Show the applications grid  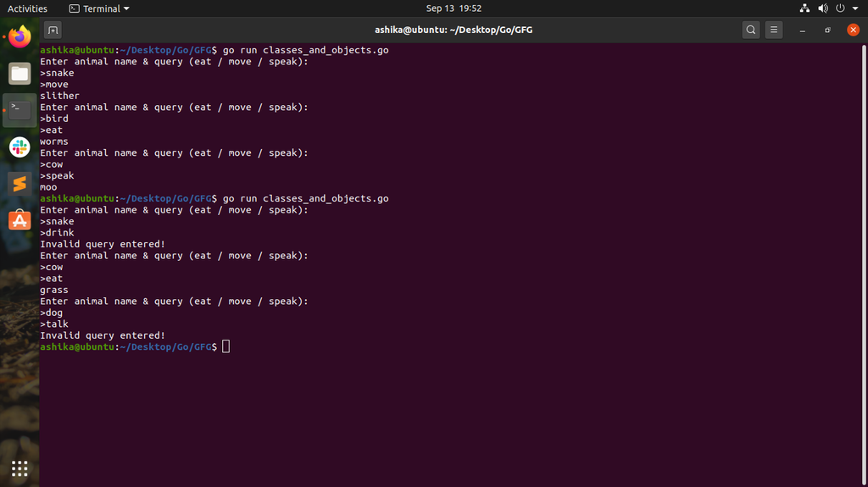point(19,468)
